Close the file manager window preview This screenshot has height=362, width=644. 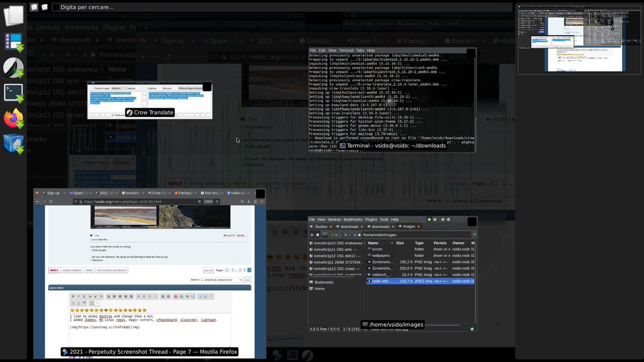click(472, 222)
